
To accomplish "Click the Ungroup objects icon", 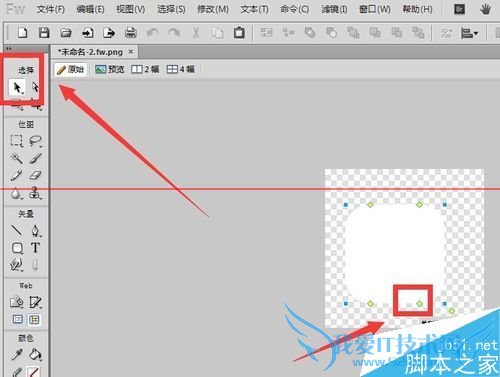I will click(x=288, y=33).
